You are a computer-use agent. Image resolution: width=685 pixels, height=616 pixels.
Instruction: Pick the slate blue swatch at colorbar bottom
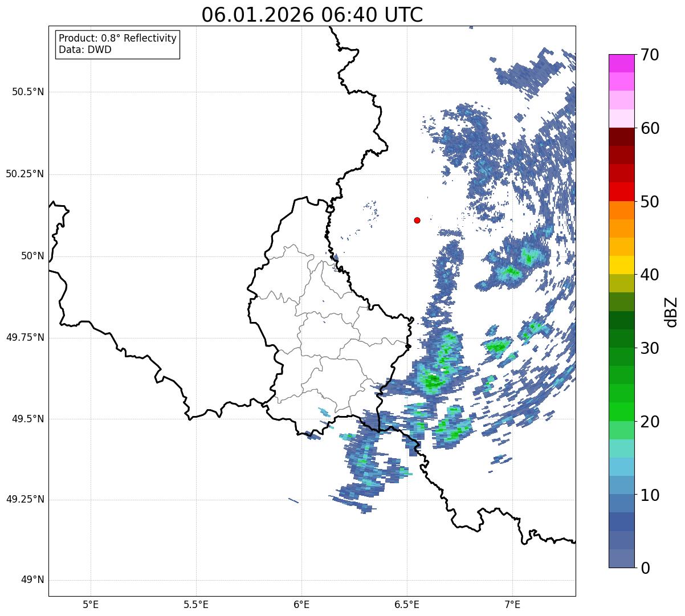621,558
